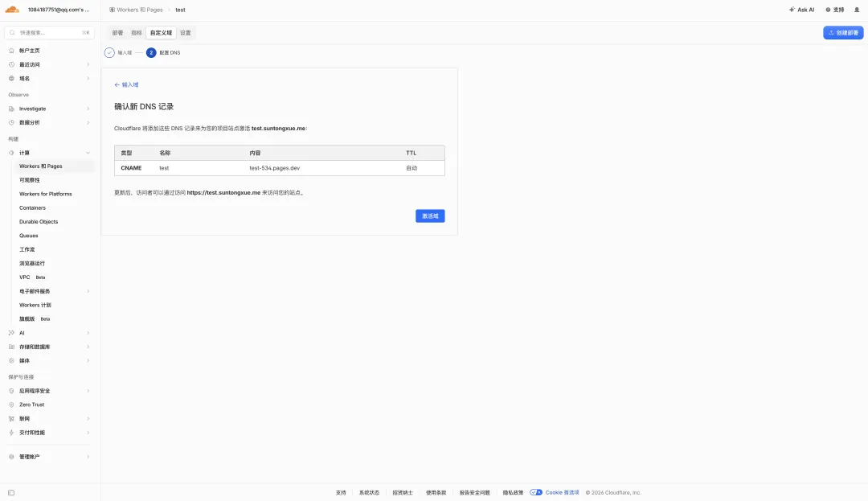Click the domains globe icon
Image resolution: width=868 pixels, height=501 pixels.
(11, 79)
